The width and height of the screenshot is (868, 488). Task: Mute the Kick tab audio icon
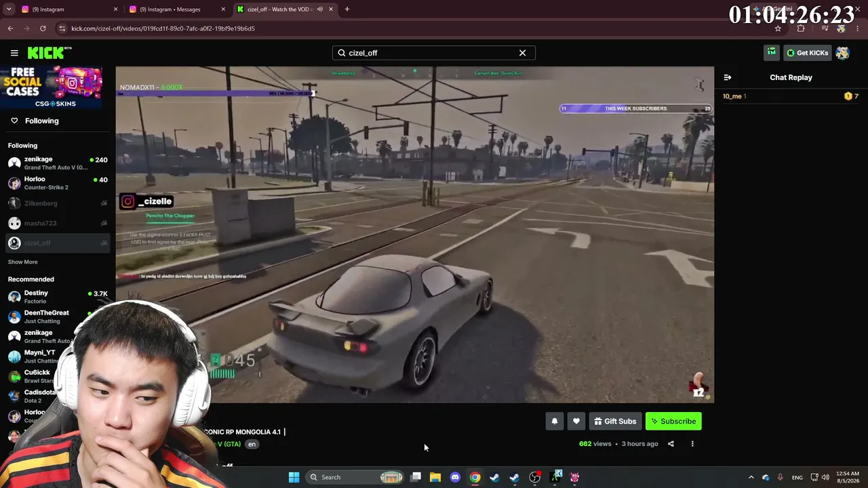pos(319,9)
